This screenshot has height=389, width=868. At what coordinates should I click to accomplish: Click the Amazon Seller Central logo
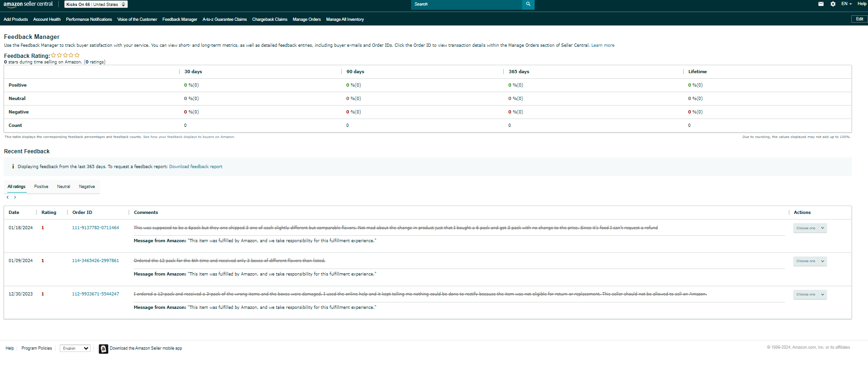point(28,4)
